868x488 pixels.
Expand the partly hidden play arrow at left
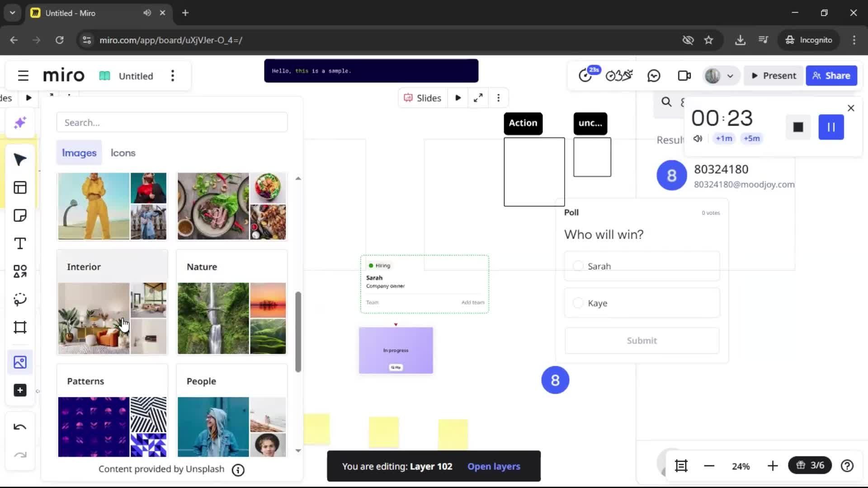(28, 98)
